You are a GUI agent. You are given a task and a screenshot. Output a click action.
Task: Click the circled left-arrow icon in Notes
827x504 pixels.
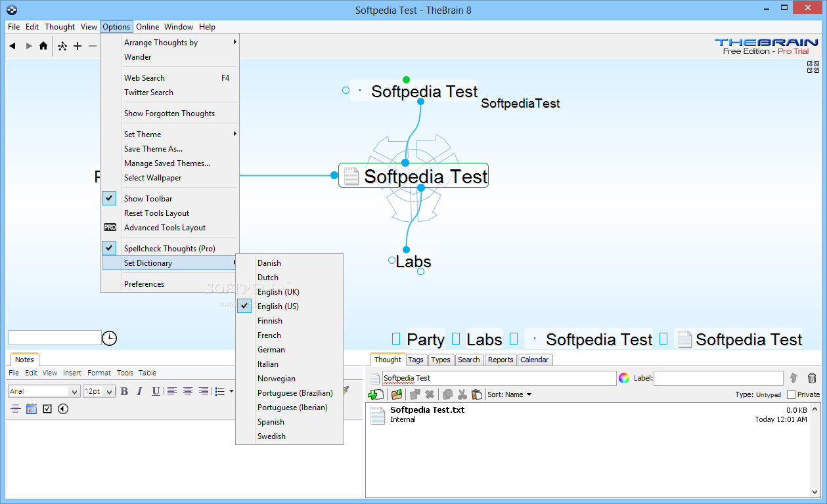(x=63, y=409)
